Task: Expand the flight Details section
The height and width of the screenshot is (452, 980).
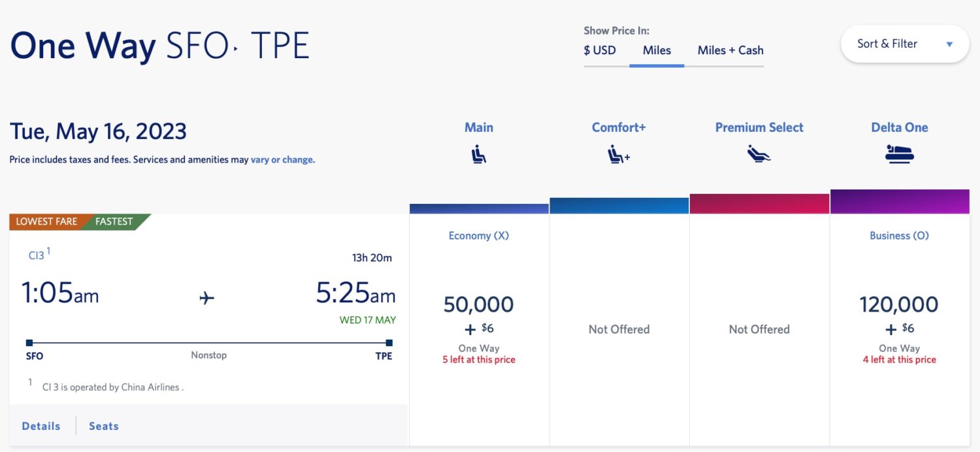Action: tap(41, 425)
